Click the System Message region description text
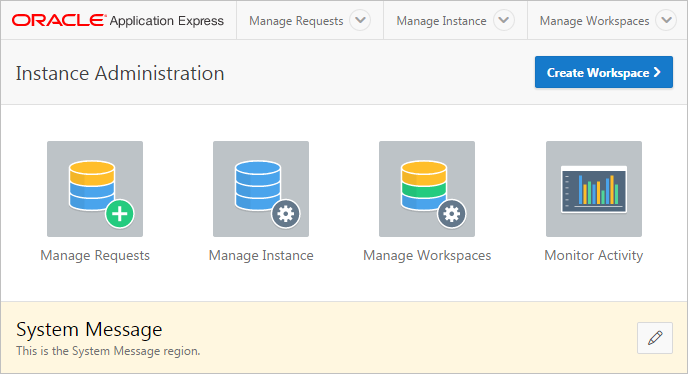Image resolution: width=688 pixels, height=374 pixels. coord(108,351)
